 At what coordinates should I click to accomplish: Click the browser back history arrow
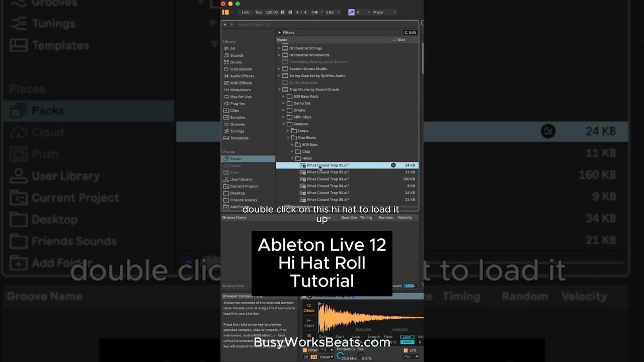click(225, 24)
